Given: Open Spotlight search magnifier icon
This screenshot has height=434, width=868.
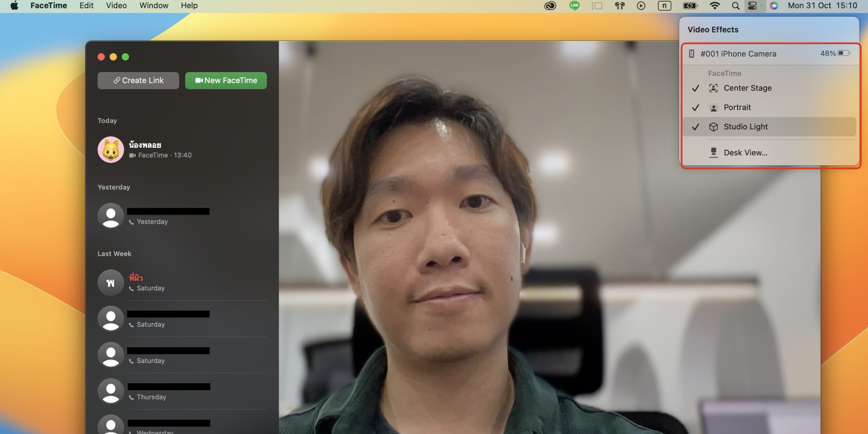Looking at the screenshot, I should [x=735, y=6].
